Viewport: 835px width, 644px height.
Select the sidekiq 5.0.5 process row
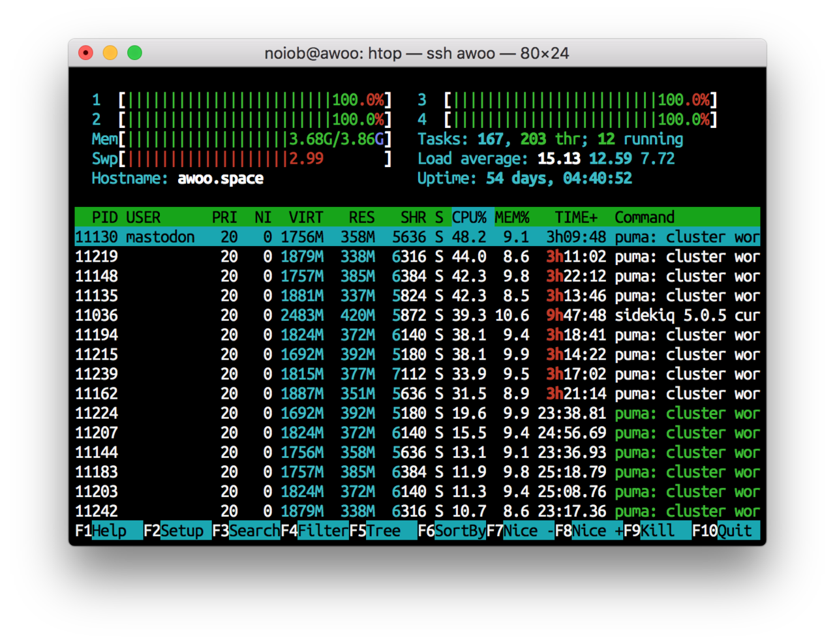pos(417,316)
